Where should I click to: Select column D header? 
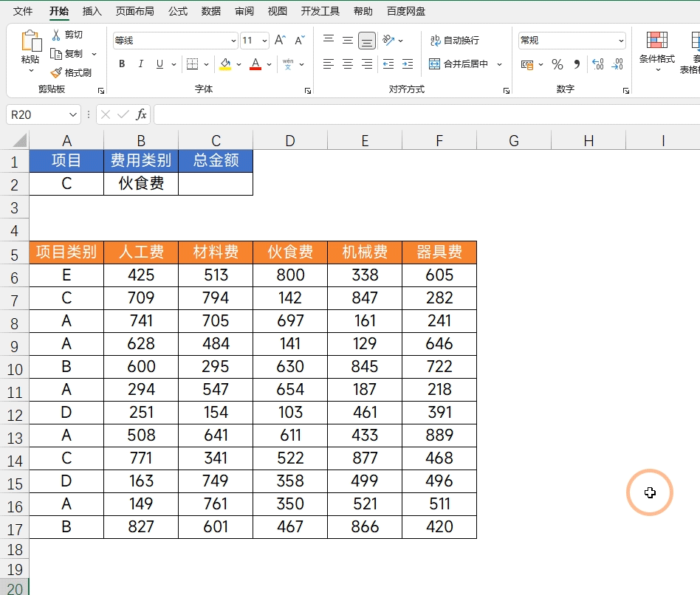click(x=290, y=140)
